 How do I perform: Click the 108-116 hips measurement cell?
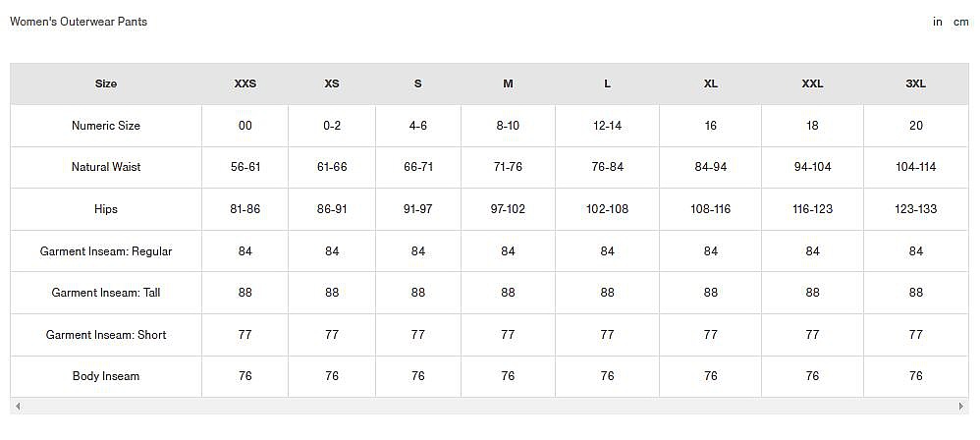click(710, 209)
